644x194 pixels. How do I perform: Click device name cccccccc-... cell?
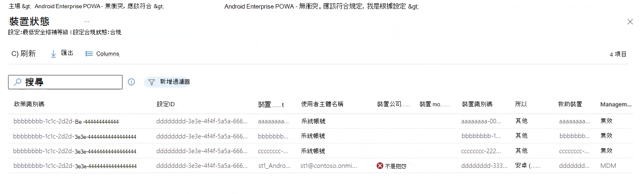click(273, 151)
